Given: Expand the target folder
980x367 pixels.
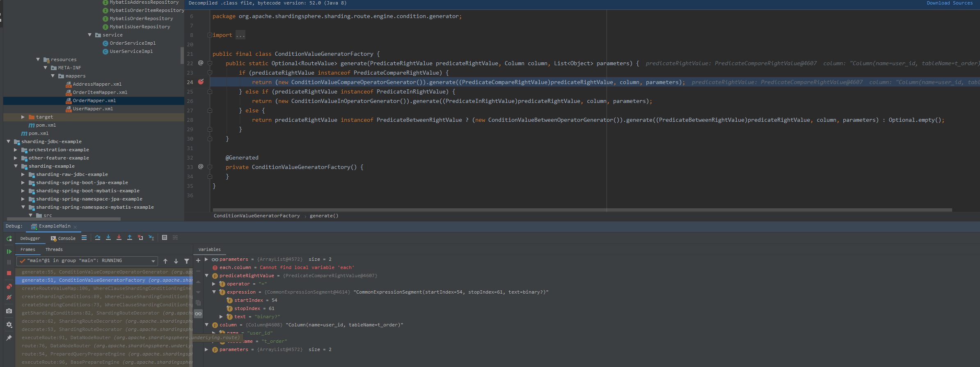Looking at the screenshot, I should pyautogui.click(x=23, y=117).
